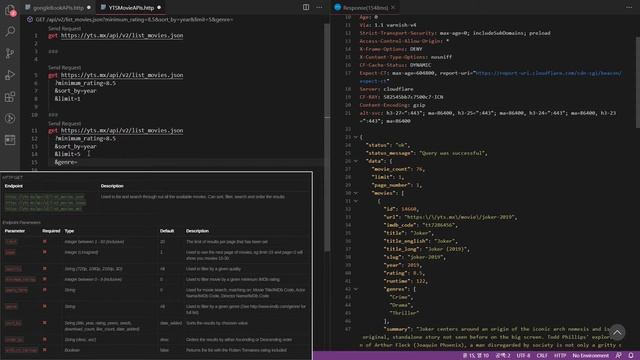The width and height of the screenshot is (640, 360).
Task: Open the Source Control view
Action: pyautogui.click(x=10, y=53)
